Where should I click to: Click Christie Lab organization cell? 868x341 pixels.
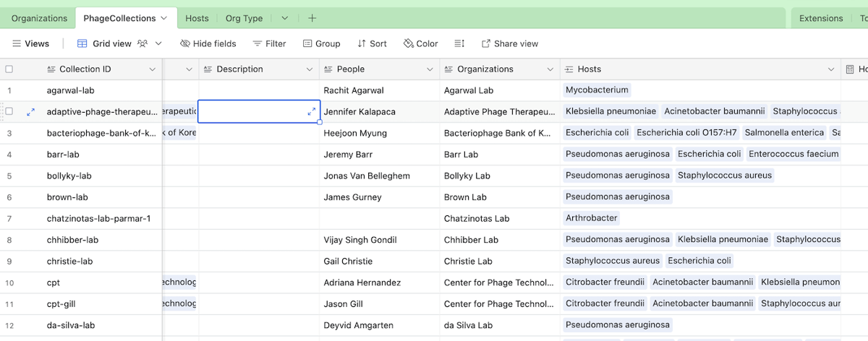(x=500, y=261)
